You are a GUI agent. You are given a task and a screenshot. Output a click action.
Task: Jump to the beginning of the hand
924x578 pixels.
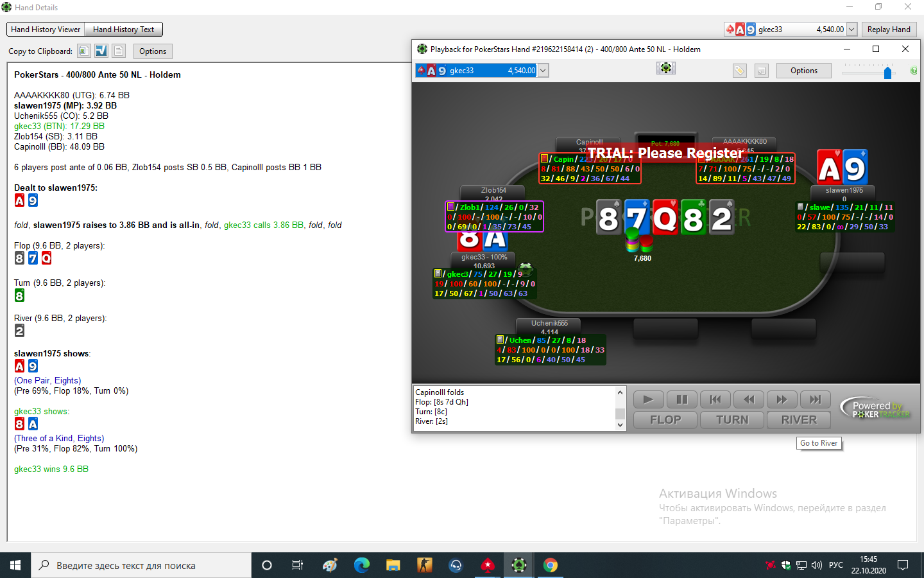[x=715, y=399]
